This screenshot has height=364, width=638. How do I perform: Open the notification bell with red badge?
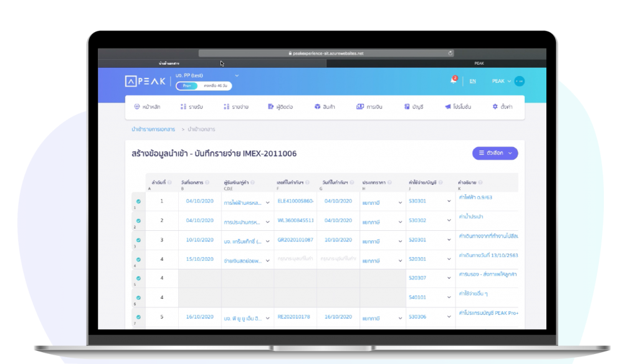453,81
